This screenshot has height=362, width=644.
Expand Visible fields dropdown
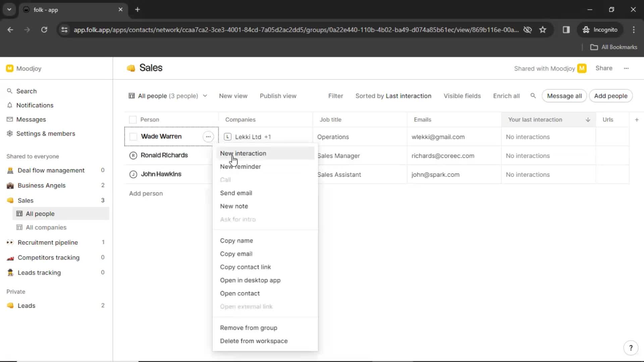[462, 96]
